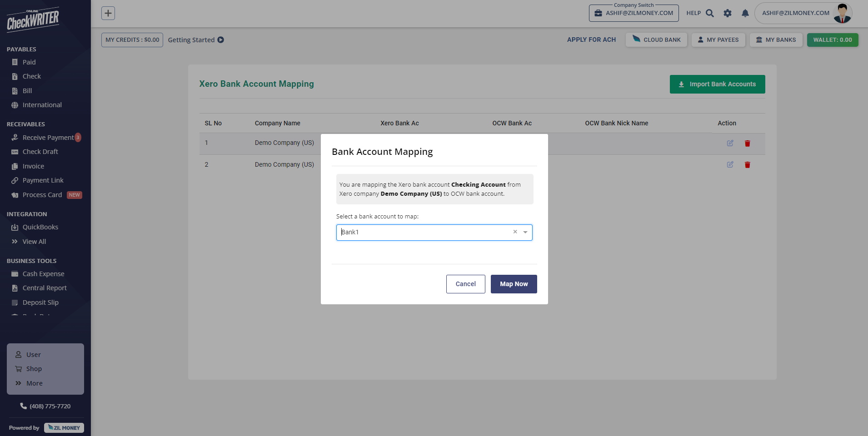This screenshot has width=868, height=436.
Task: Click the Getting Started play icon
Action: [221, 40]
